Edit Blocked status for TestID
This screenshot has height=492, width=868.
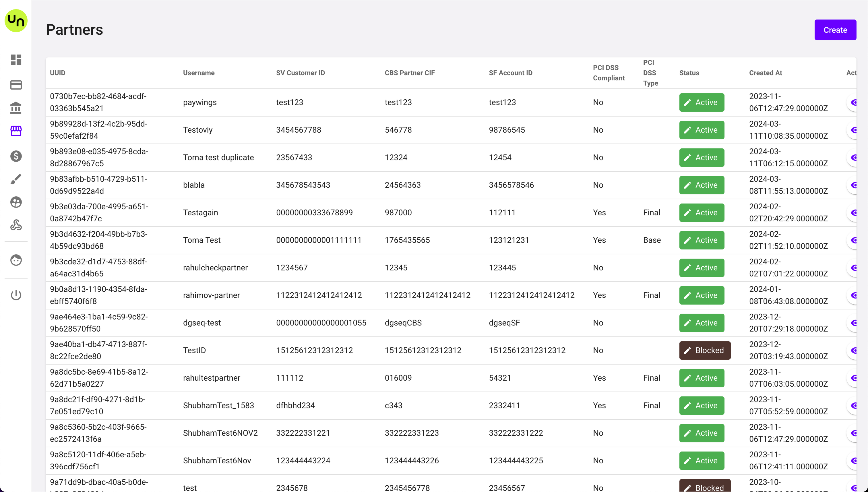(x=704, y=350)
